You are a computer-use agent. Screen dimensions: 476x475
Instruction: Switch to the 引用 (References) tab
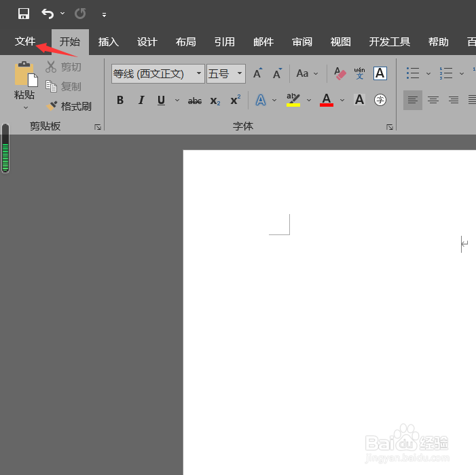click(x=225, y=42)
